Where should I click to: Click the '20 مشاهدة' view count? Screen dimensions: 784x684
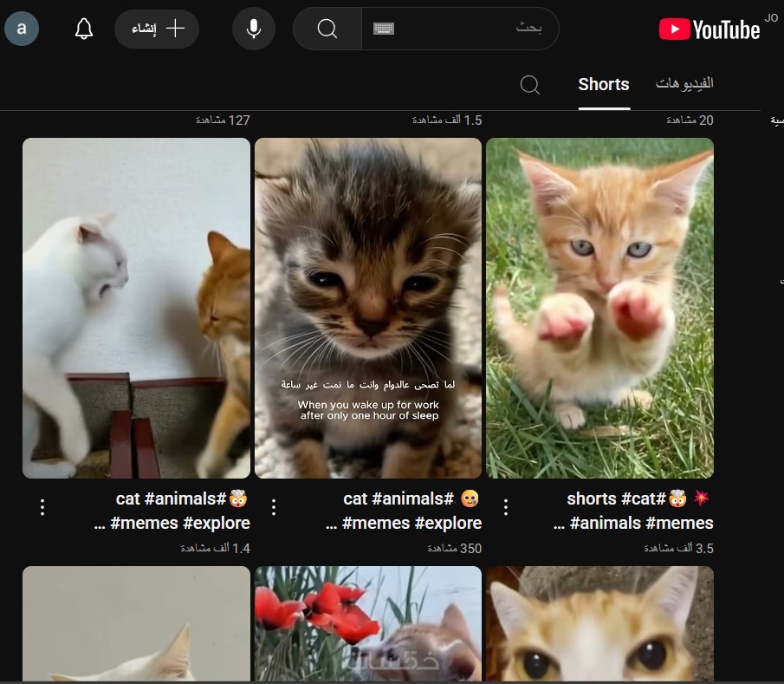pos(690,121)
